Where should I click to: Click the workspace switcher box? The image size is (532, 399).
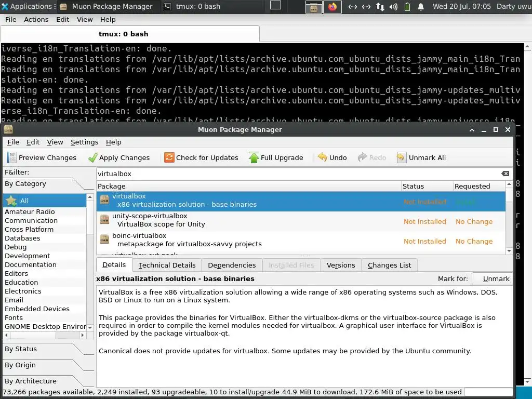[275, 5]
